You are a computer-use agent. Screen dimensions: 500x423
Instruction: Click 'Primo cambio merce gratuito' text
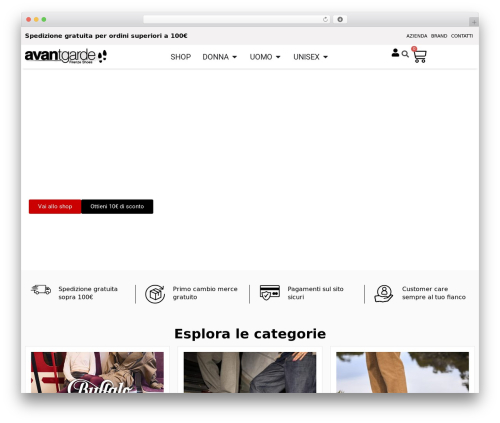(205, 293)
